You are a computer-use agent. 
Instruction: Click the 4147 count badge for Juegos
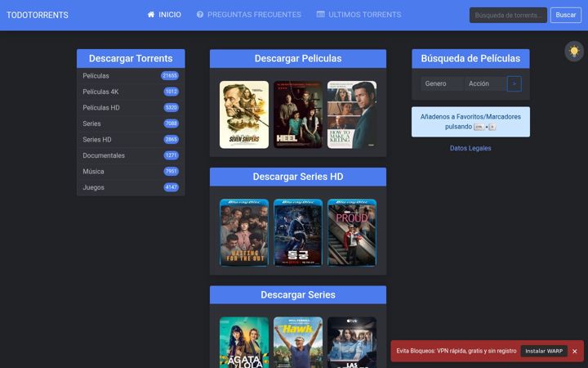[x=171, y=187]
